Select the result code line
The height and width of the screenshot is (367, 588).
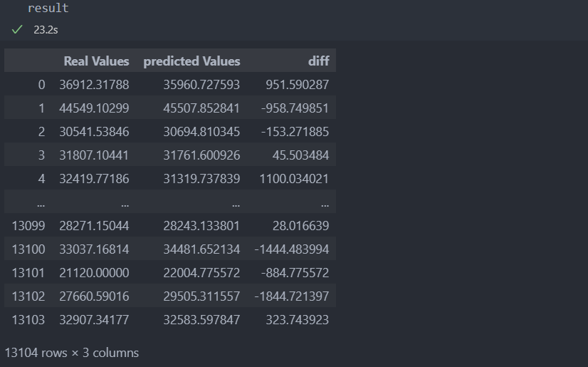[x=48, y=8]
